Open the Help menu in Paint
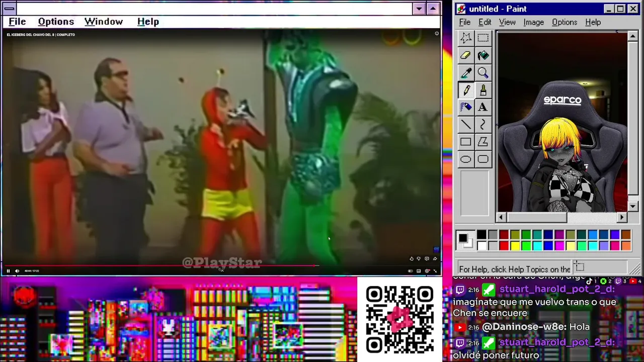This screenshot has height=362, width=644. 593,22
